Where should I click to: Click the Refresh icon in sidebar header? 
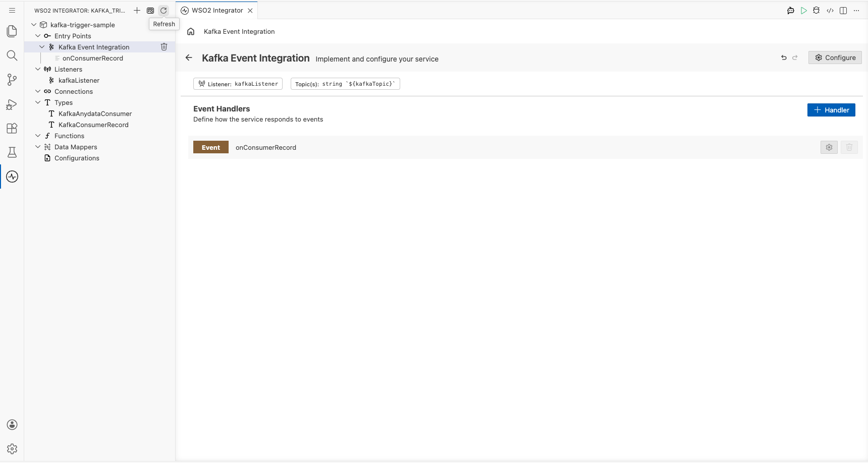coord(164,10)
